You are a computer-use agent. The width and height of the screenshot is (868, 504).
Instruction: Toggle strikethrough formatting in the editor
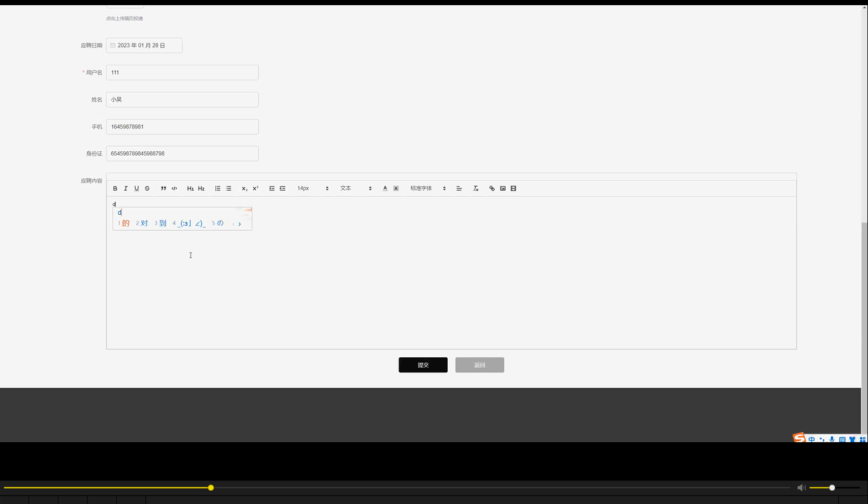click(147, 188)
